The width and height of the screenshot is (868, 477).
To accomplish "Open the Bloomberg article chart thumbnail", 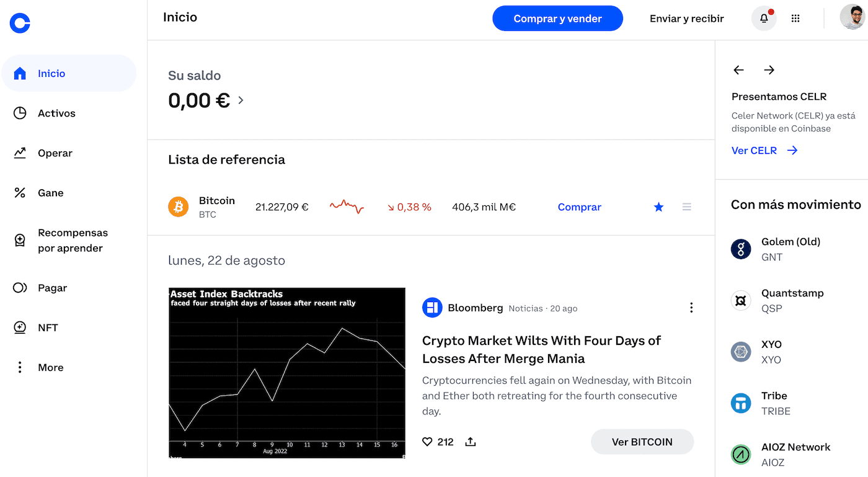I will [x=287, y=373].
